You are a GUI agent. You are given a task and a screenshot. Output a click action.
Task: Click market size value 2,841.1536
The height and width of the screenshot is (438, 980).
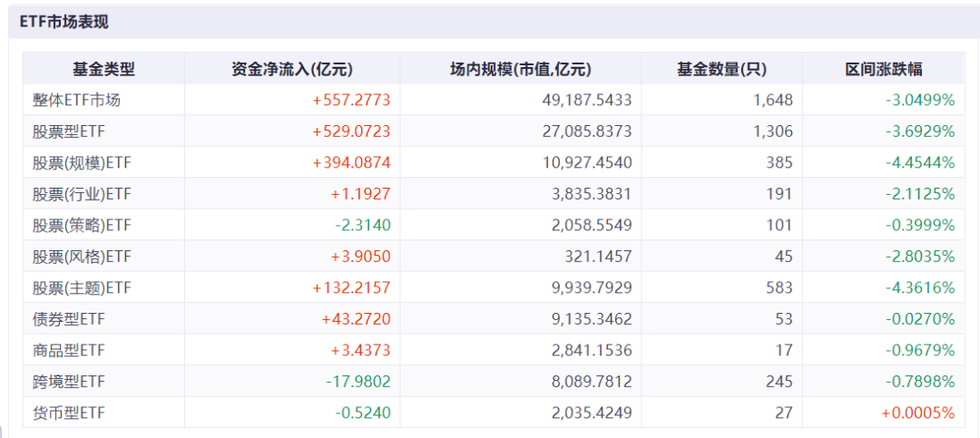coord(592,351)
